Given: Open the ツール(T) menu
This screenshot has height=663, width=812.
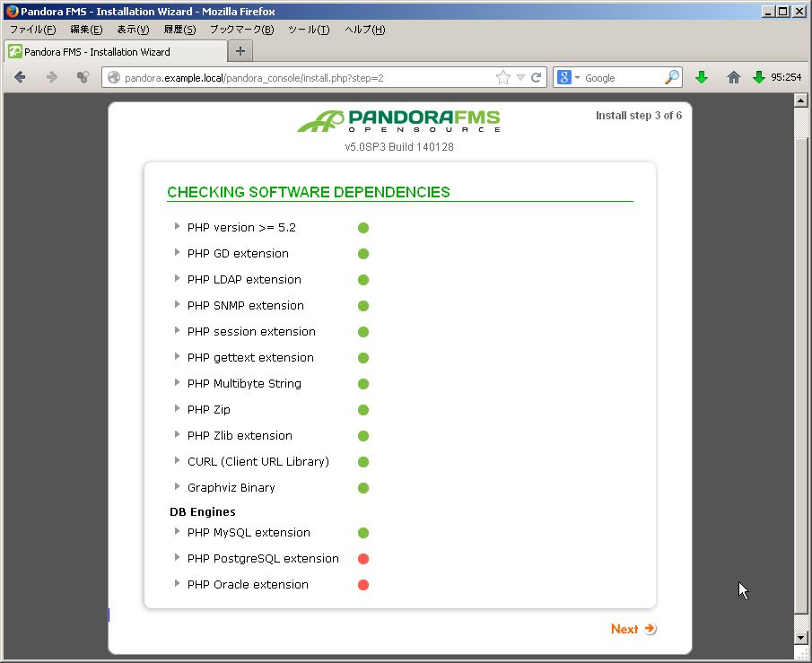Looking at the screenshot, I should 309,30.
